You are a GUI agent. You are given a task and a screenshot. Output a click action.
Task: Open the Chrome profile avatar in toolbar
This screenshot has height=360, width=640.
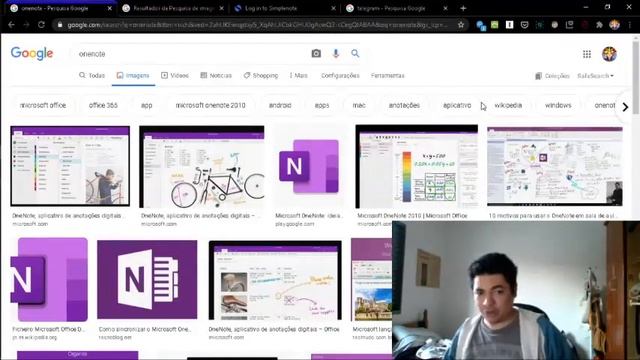pos(614,25)
